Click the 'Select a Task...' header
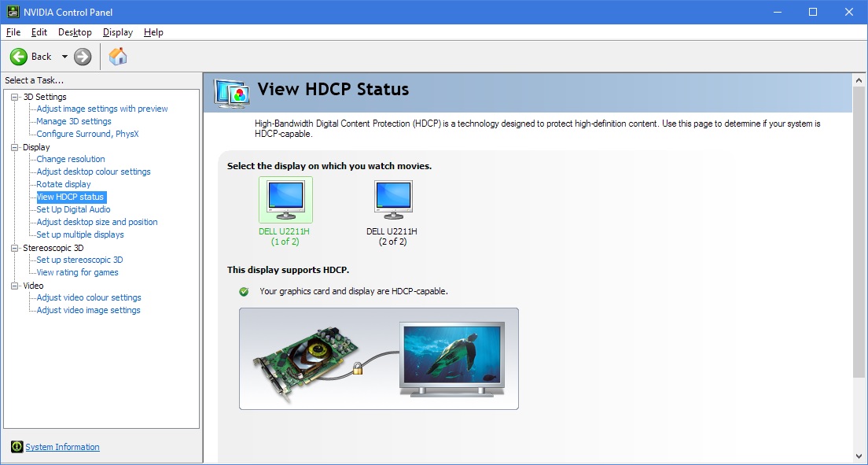The height and width of the screenshot is (465, 868). coord(35,81)
